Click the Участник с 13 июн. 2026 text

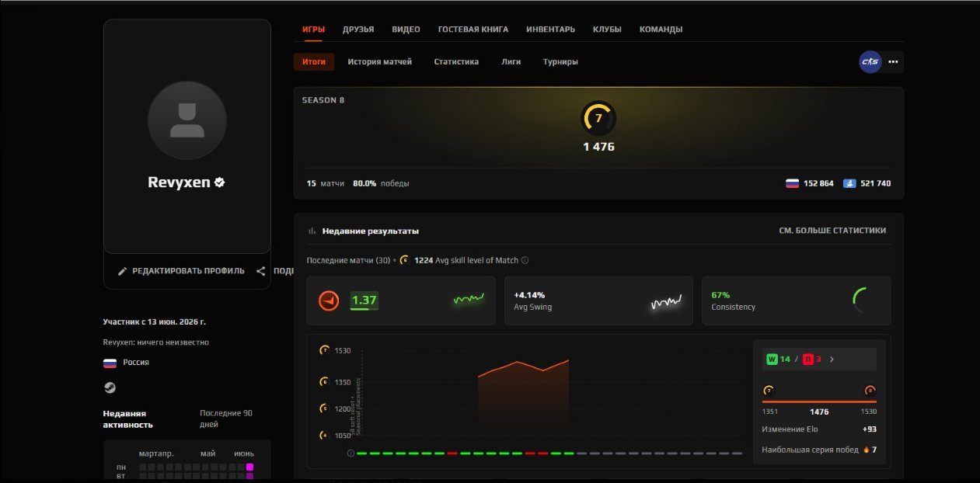(x=154, y=321)
